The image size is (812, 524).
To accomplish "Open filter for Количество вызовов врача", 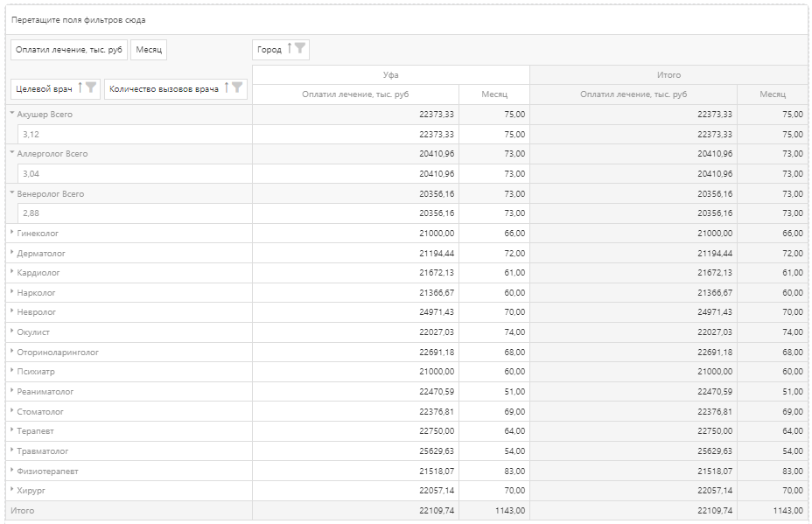I will pos(237,88).
